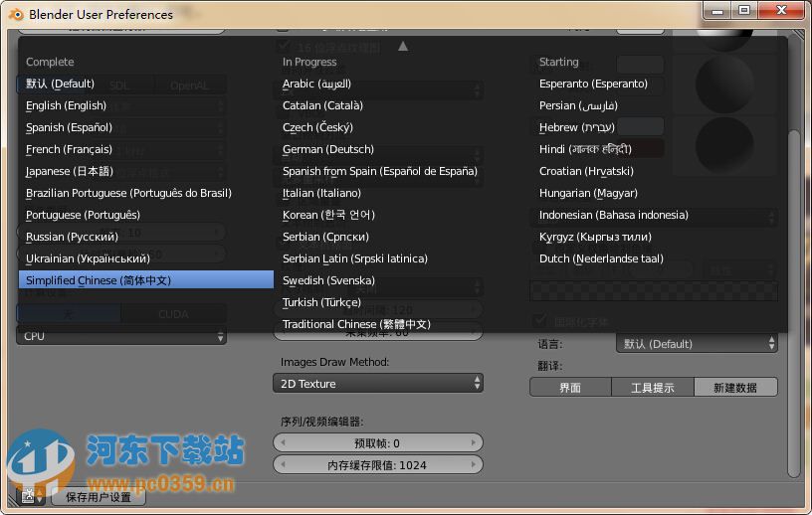Click the 预取帧: 0 field
This screenshot has width=812, height=515.
pos(378,443)
